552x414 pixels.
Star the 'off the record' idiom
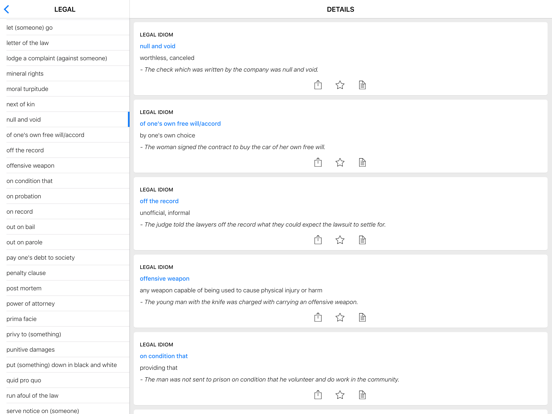[340, 240]
